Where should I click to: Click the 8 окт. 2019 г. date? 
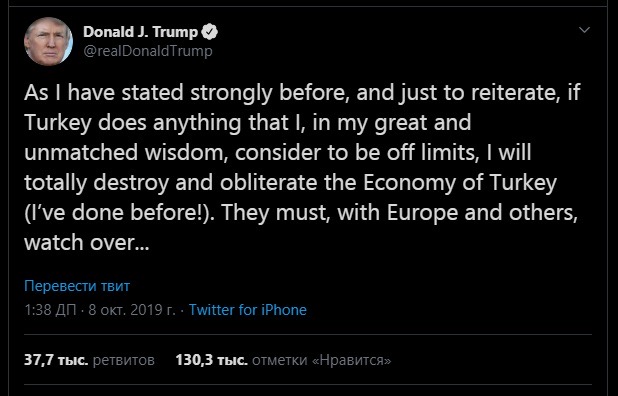click(132, 310)
